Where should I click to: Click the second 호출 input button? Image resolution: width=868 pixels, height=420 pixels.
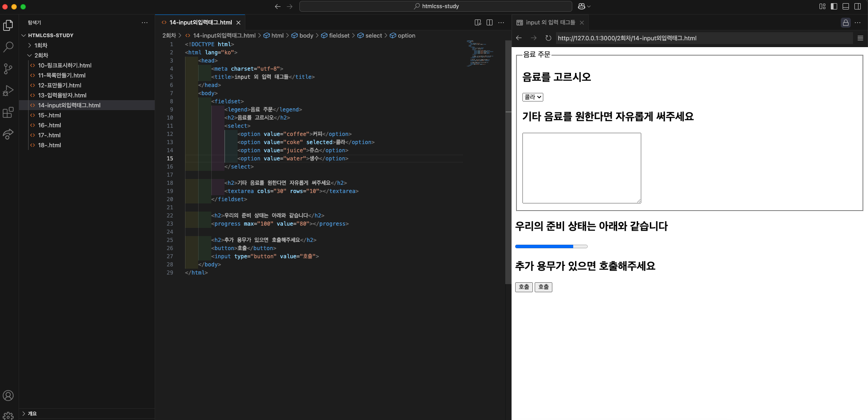pos(543,287)
